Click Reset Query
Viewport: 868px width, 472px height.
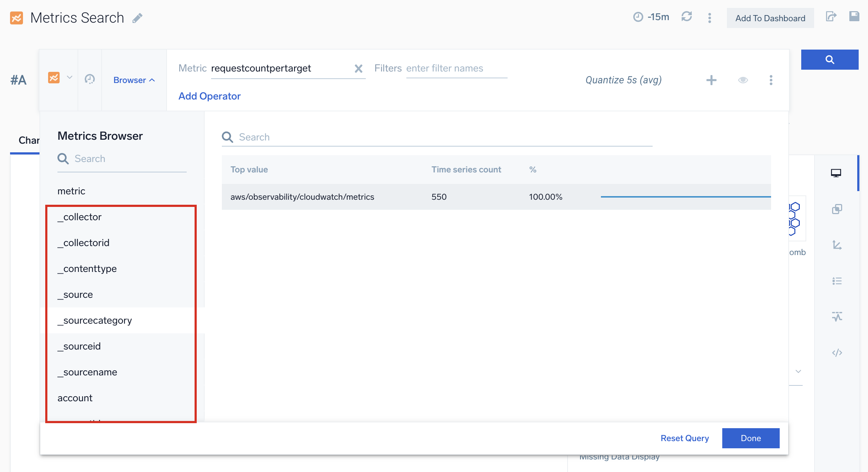684,438
